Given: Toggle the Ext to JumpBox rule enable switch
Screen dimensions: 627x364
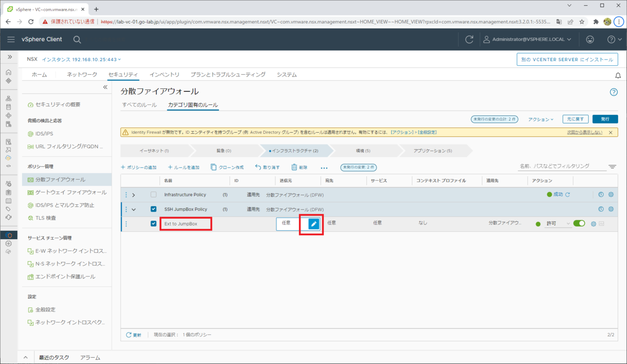Looking at the screenshot, I should point(579,224).
